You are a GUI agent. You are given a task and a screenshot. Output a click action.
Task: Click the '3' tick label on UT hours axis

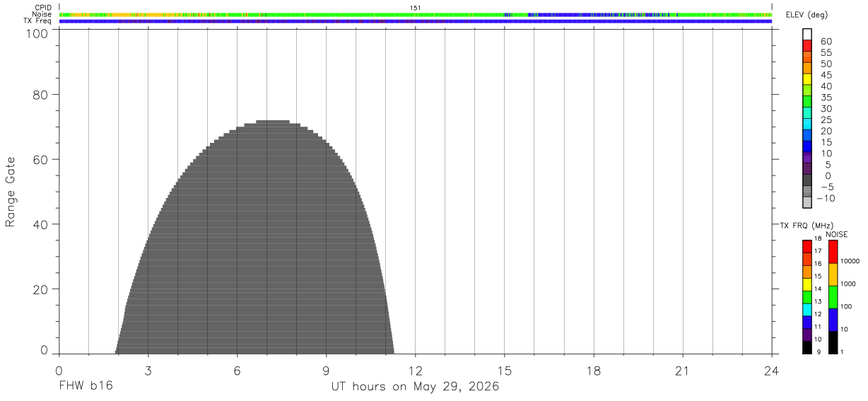tap(148, 371)
